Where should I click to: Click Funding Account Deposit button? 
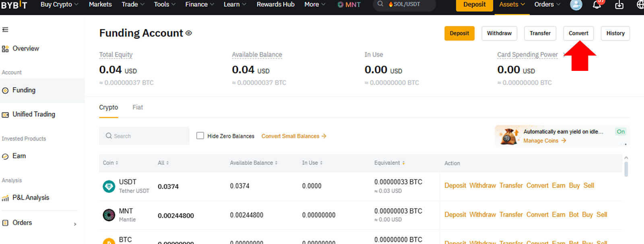tap(459, 33)
